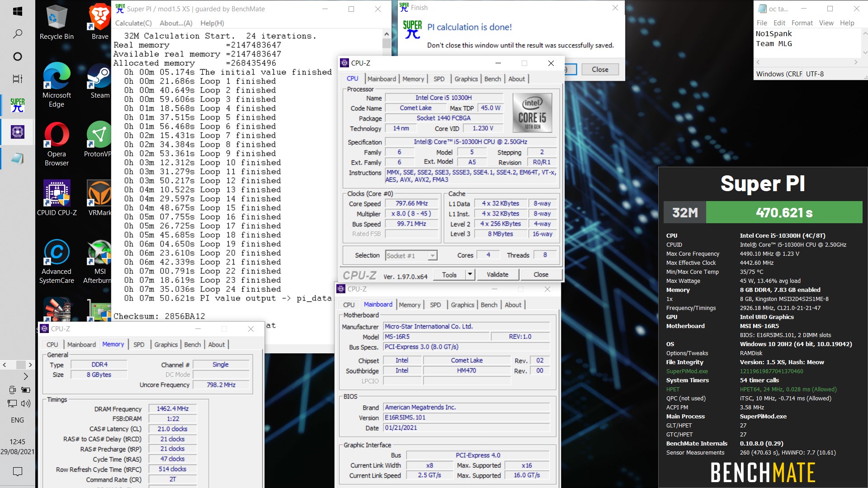Select the CPU-Z CPU window title icon

pyautogui.click(x=344, y=63)
